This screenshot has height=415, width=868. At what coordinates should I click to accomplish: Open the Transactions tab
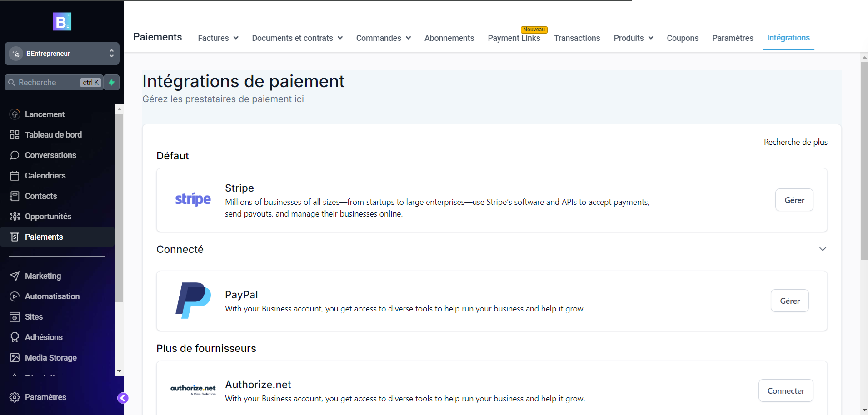577,38
